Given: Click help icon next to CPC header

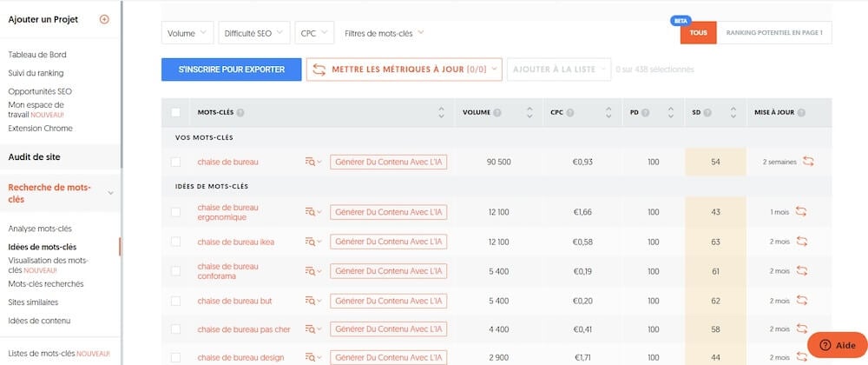Looking at the screenshot, I should [569, 112].
